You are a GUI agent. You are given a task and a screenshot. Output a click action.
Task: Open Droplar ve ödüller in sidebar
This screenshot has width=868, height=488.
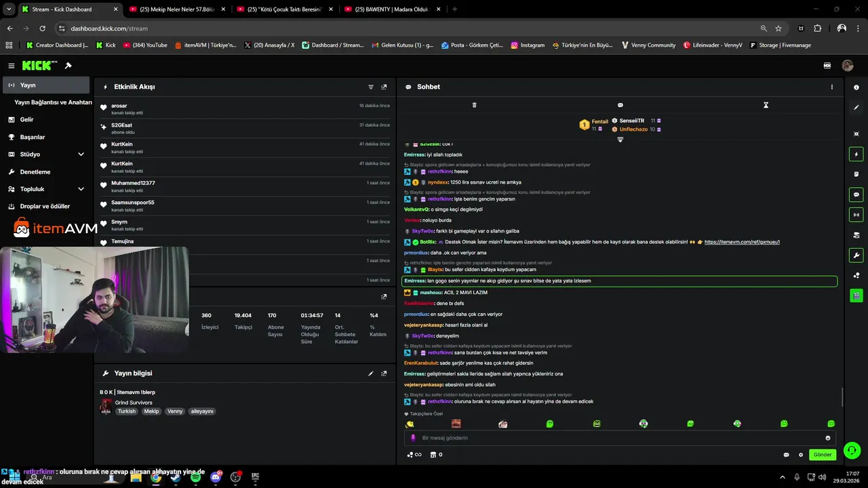46,206
